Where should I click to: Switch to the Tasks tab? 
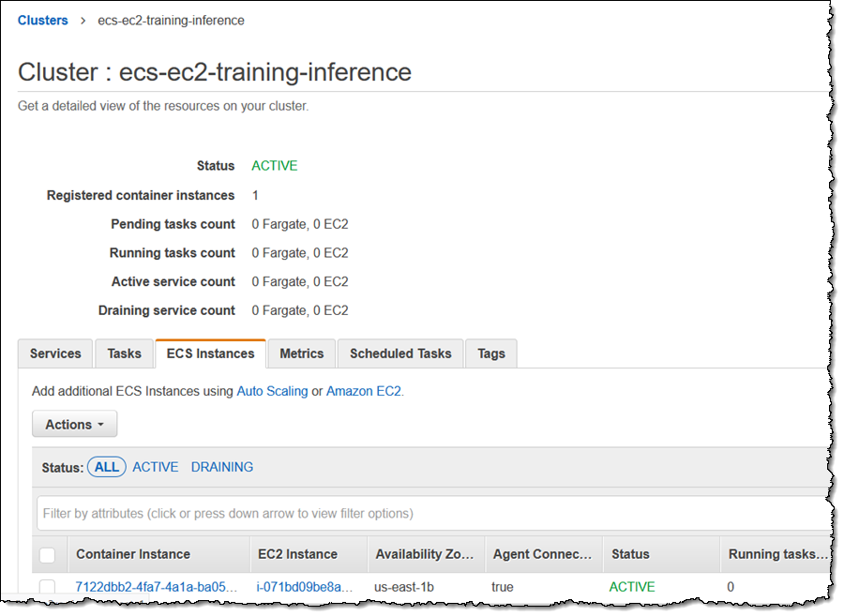pos(124,353)
